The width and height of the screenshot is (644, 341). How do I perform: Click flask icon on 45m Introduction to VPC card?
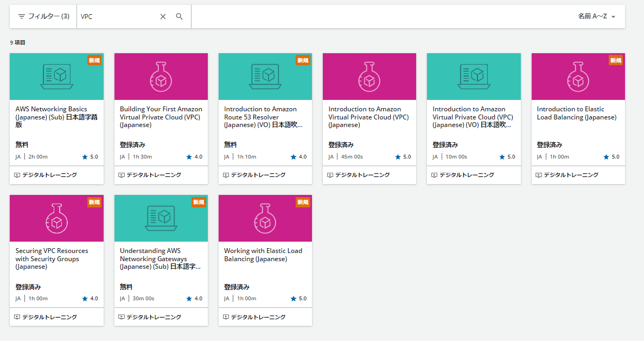369,77
